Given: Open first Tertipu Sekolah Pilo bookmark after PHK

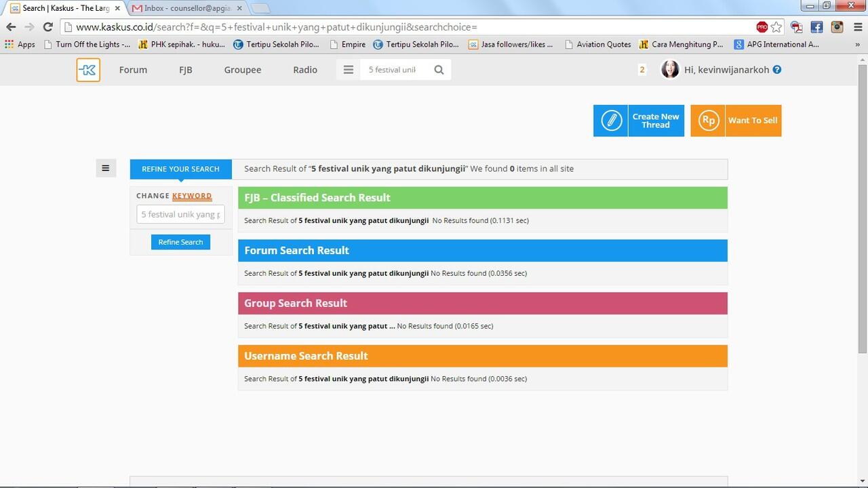Looking at the screenshot, I should [x=277, y=44].
